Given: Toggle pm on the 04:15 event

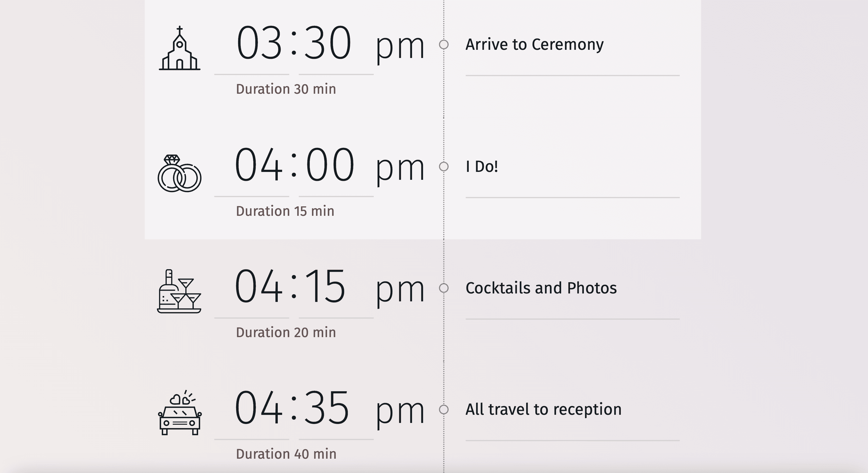Looking at the screenshot, I should click(400, 290).
